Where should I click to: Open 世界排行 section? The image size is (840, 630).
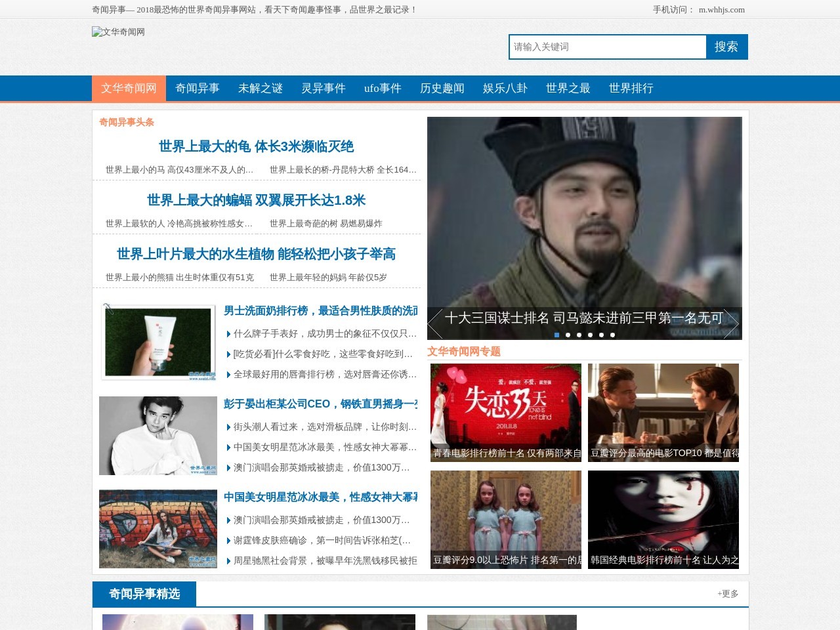click(631, 88)
